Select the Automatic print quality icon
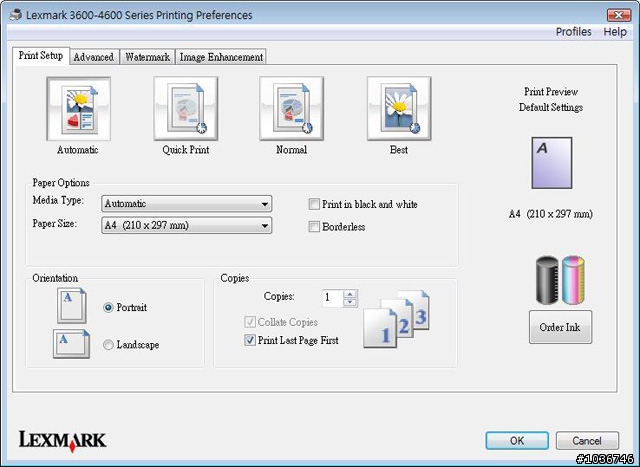The height and width of the screenshot is (467, 640). pyautogui.click(x=78, y=109)
